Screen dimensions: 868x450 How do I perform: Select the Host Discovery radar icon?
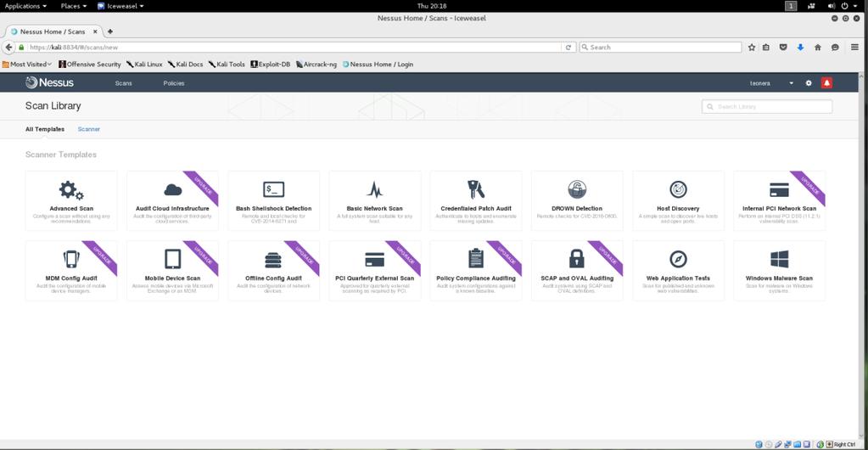click(678, 189)
